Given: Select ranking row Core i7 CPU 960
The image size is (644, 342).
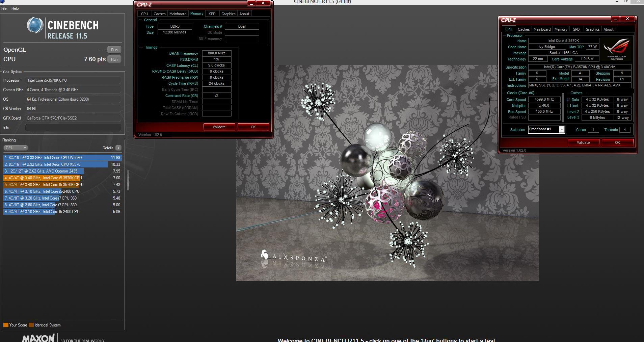Looking at the screenshot, I should [62, 198].
